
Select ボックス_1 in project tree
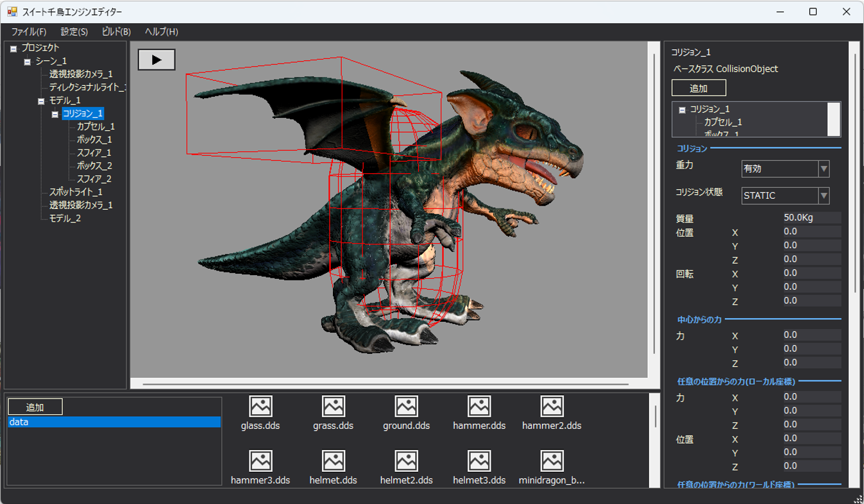tap(94, 140)
